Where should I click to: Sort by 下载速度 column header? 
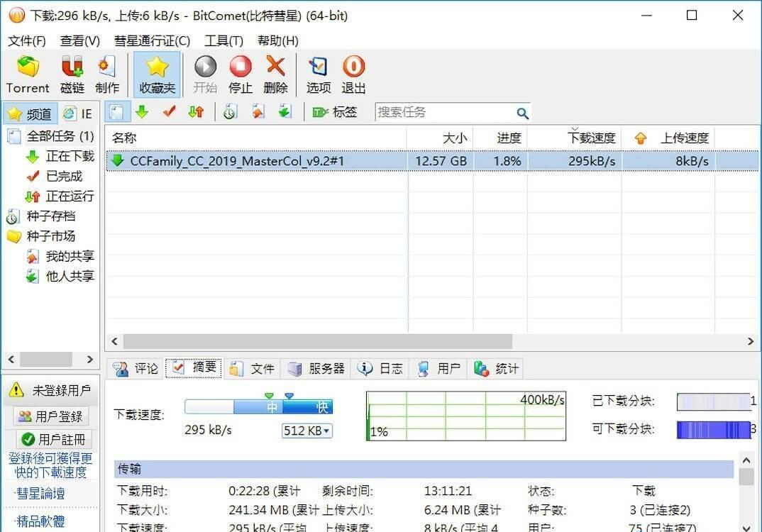575,138
